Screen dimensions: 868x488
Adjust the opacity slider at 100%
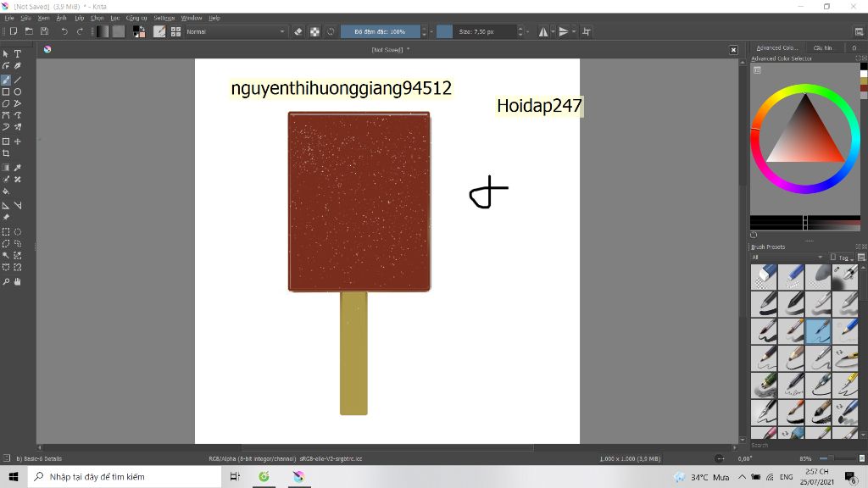380,31
